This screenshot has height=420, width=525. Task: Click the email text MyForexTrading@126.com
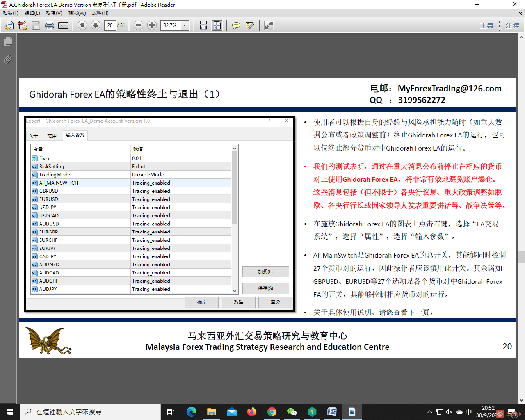tap(450, 89)
